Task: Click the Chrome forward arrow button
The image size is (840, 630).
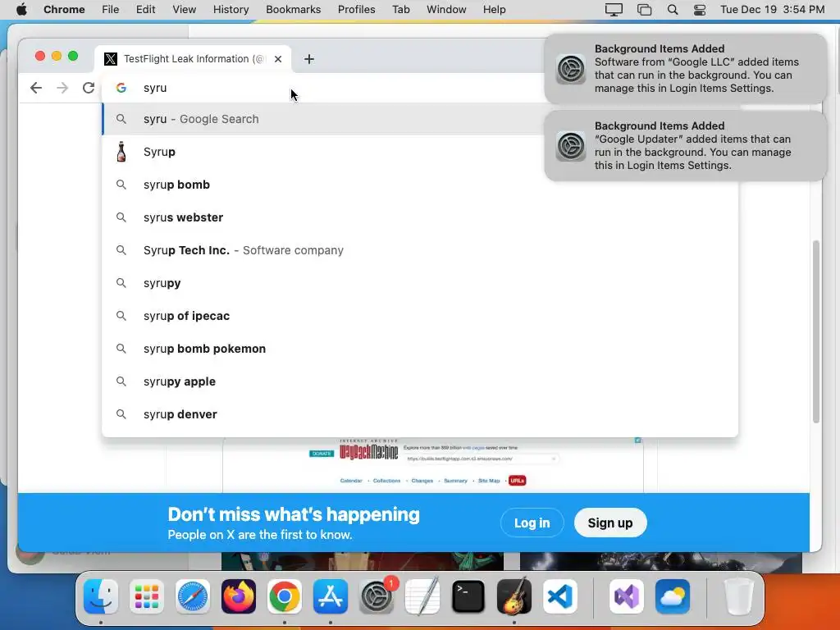Action: (62, 88)
